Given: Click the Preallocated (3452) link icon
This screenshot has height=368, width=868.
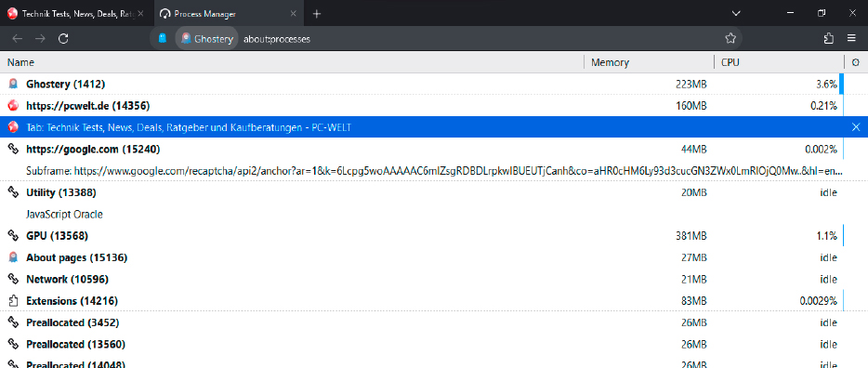Looking at the screenshot, I should click(x=13, y=322).
